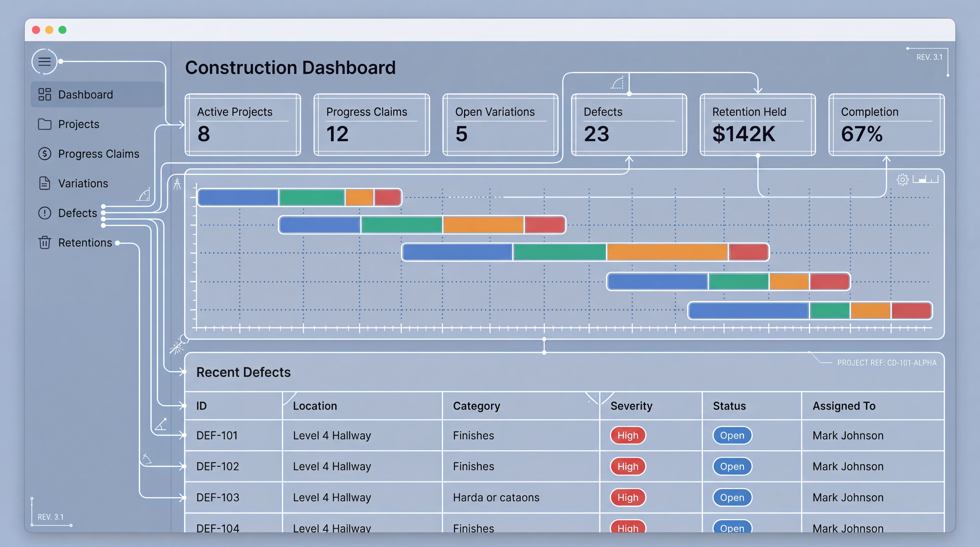Click the Variations document icon
The image size is (980, 547).
point(45,183)
